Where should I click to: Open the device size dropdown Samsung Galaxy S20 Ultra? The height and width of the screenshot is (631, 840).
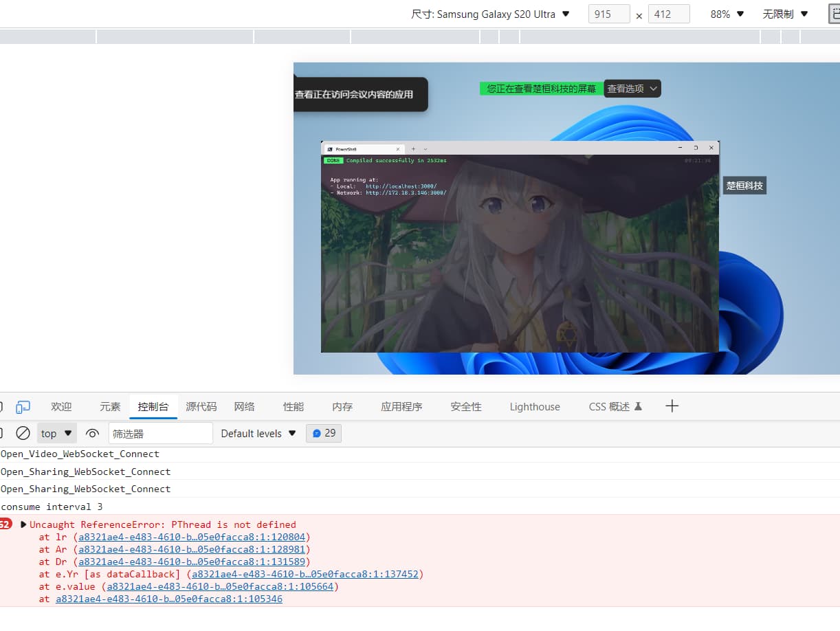pos(491,14)
